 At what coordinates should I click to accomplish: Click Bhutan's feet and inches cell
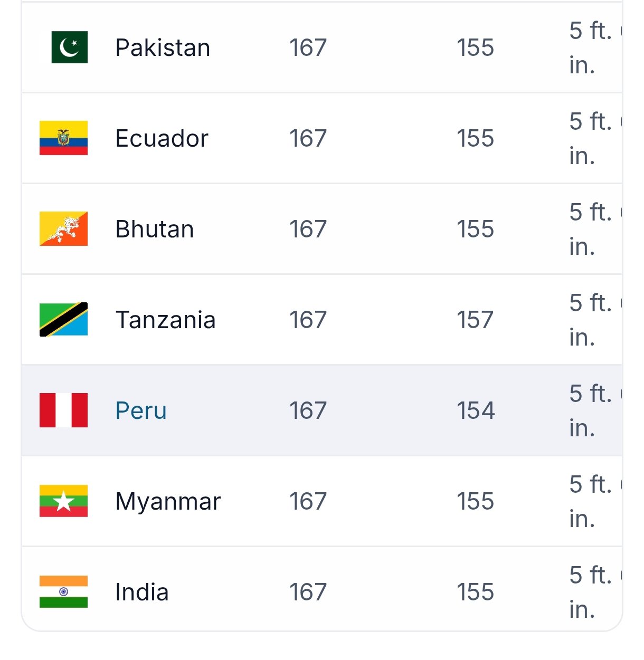595,229
